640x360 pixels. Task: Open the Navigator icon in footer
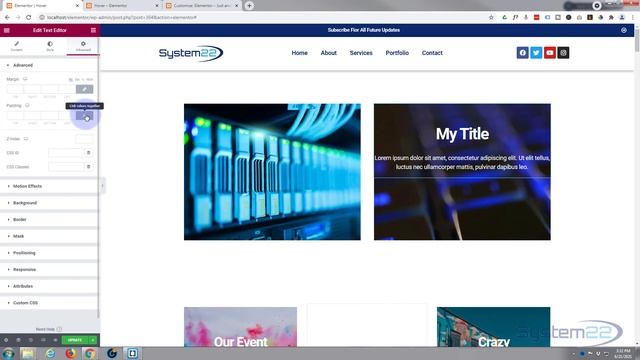pos(18,340)
